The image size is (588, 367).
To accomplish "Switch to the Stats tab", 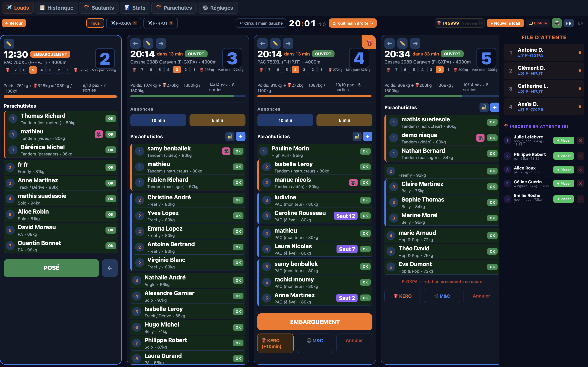I will click(135, 8).
